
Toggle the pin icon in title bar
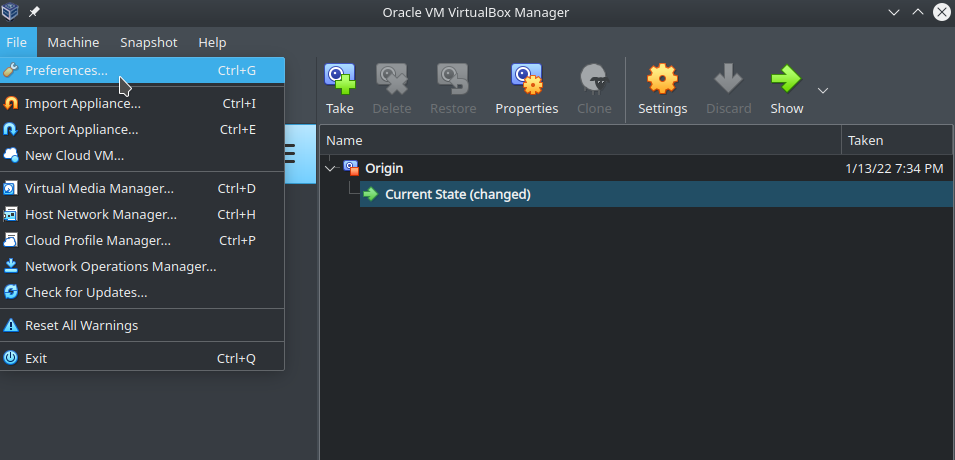tap(34, 12)
